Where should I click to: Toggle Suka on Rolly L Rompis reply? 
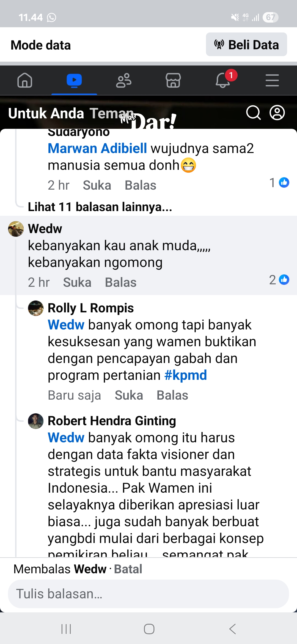point(129,395)
